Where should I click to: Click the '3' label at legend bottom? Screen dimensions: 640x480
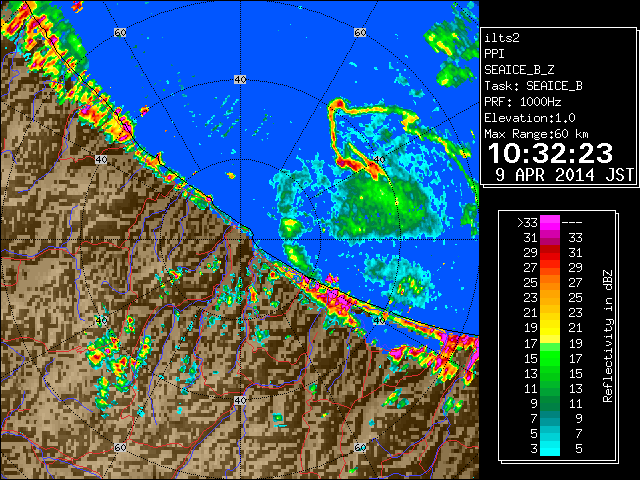(x=534, y=449)
